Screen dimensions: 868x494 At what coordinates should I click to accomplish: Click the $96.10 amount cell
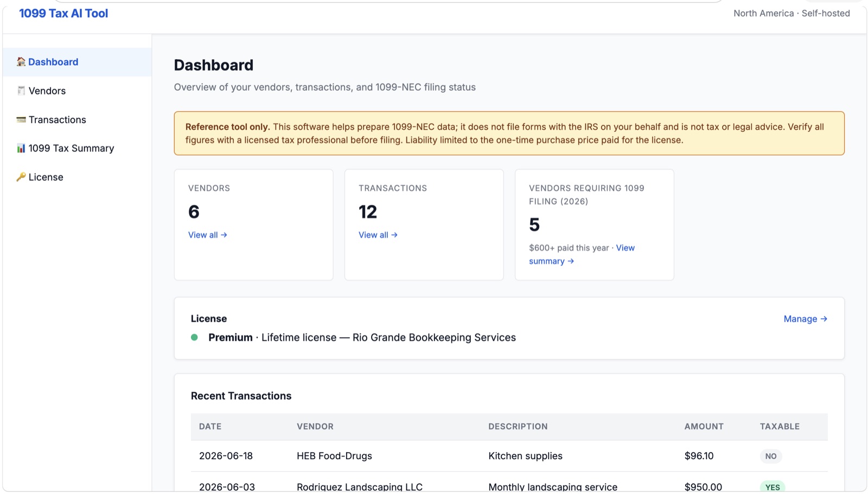coord(699,456)
